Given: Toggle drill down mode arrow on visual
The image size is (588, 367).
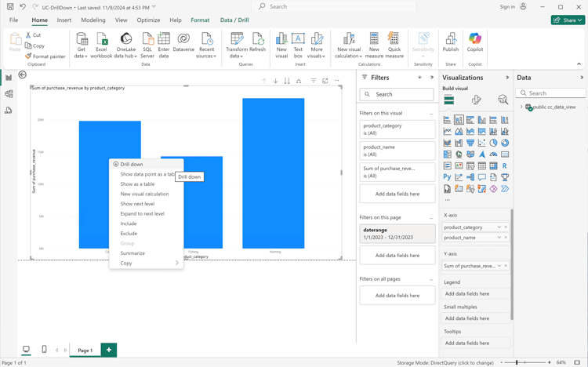Looking at the screenshot, I should (x=276, y=81).
